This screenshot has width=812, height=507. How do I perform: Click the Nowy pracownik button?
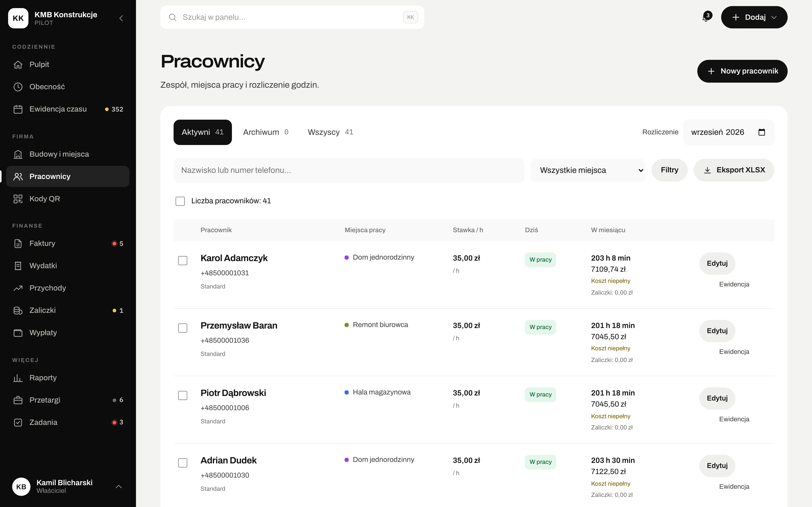pyautogui.click(x=742, y=71)
